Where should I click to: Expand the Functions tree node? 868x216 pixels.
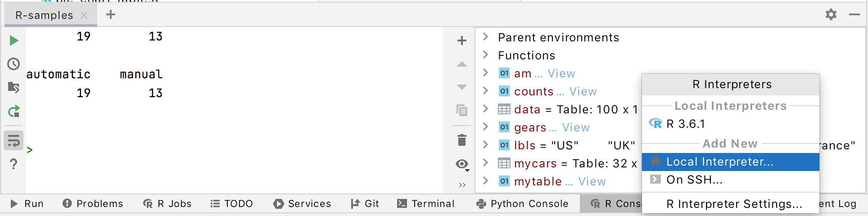click(x=485, y=55)
